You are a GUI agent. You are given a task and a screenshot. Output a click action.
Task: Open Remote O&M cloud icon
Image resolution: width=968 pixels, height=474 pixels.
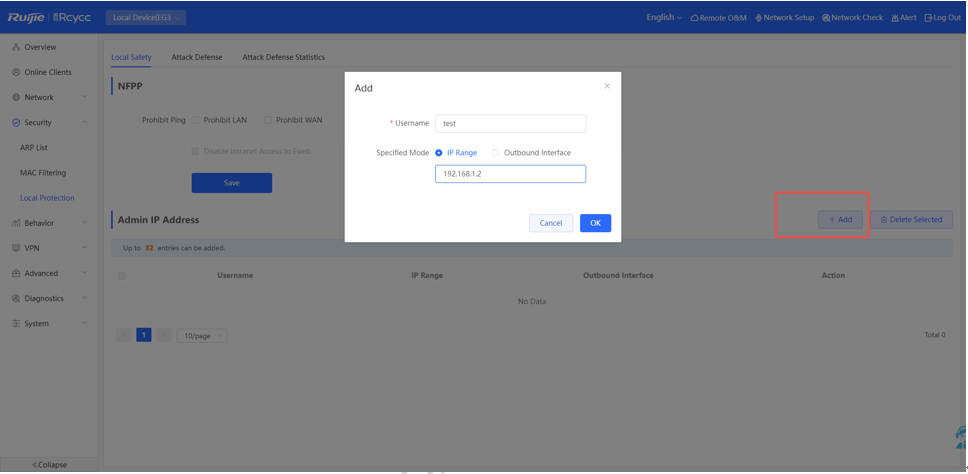[x=695, y=18]
